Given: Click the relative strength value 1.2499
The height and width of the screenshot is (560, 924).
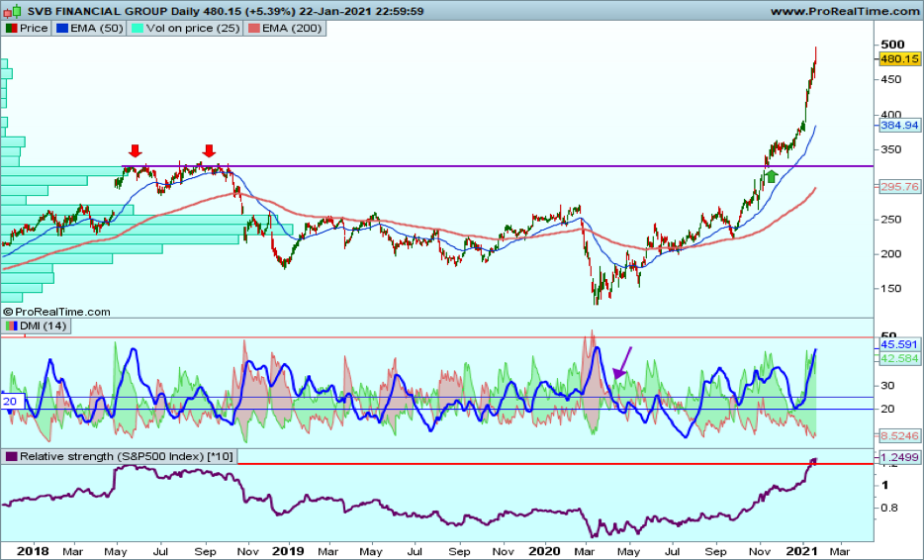Looking at the screenshot, I should 899,457.
